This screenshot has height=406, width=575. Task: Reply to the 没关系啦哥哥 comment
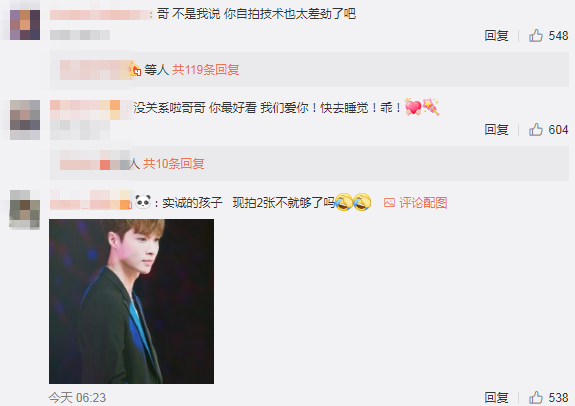496,129
